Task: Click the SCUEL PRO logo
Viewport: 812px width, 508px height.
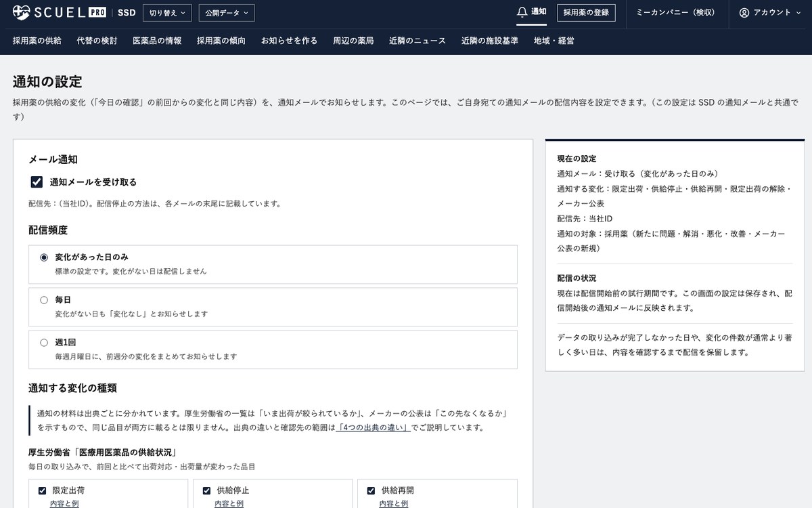Action: [x=60, y=12]
